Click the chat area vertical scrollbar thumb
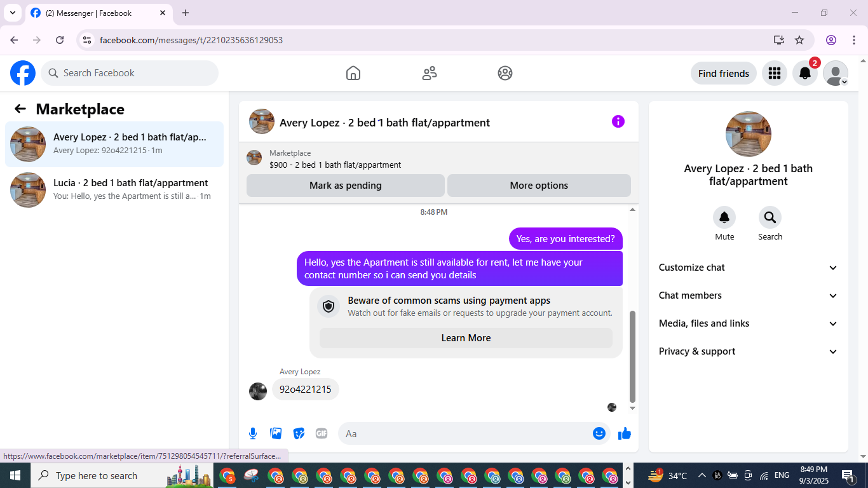 point(632,357)
